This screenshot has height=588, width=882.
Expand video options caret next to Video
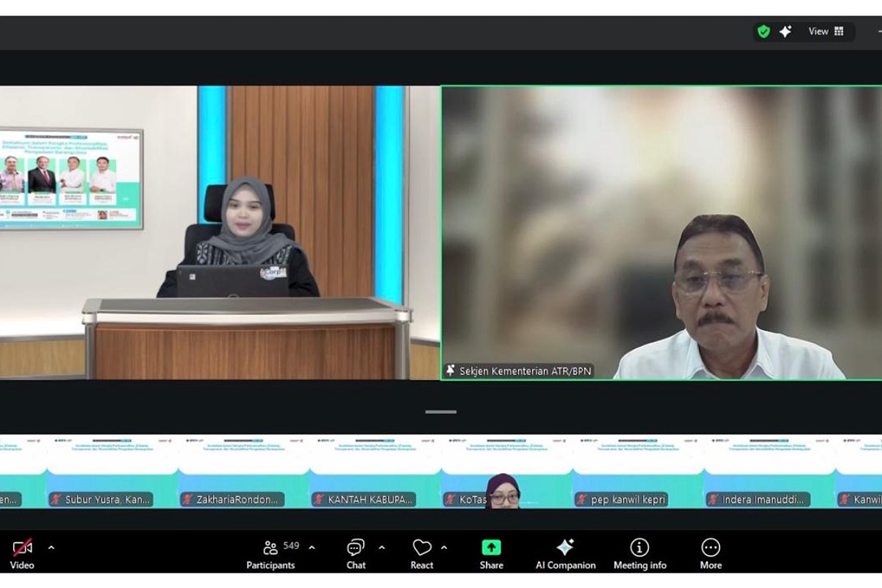click(x=51, y=548)
